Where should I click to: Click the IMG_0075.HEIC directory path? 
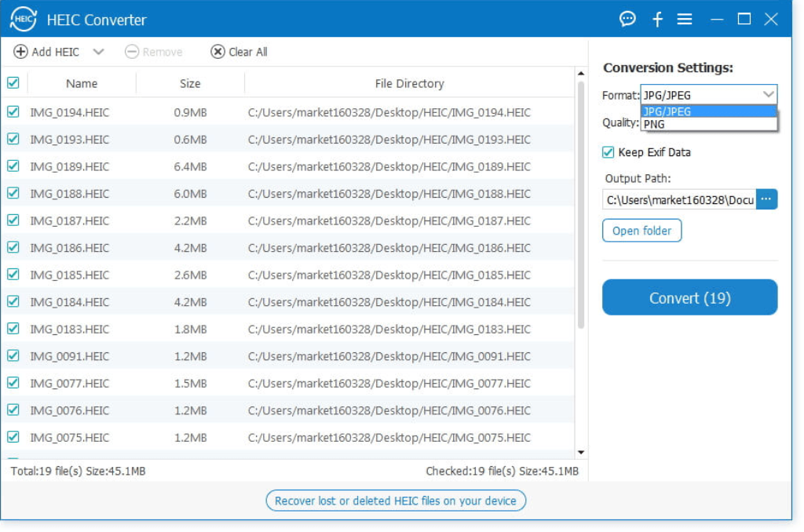(389, 438)
